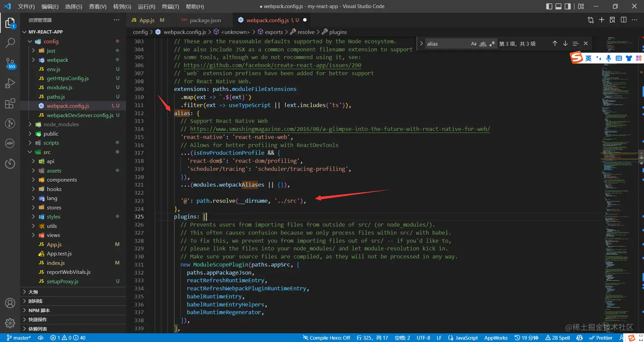Click the split editor icon
Screen dimensions: 644x342
(x=623, y=20)
